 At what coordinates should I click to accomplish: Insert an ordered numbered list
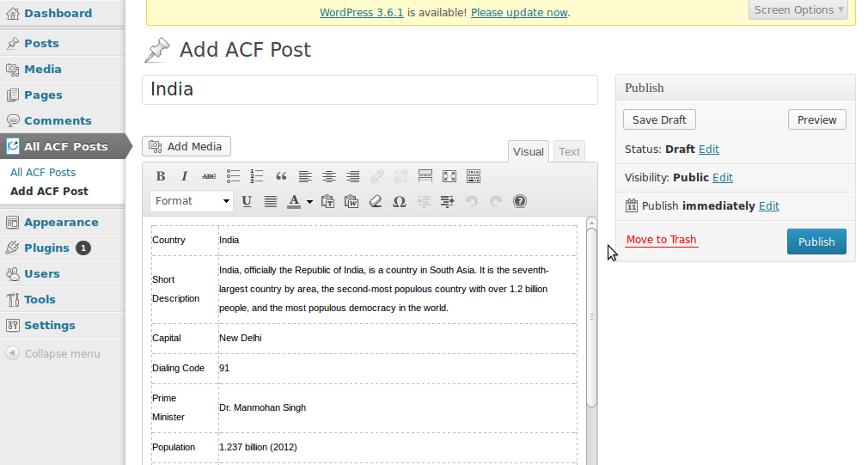pyautogui.click(x=257, y=176)
